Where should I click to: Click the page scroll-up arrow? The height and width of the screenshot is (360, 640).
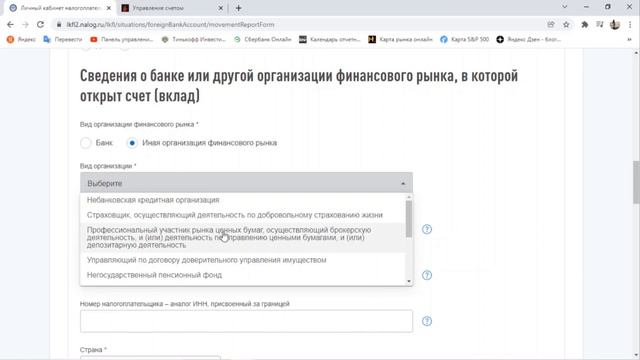click(x=636, y=53)
